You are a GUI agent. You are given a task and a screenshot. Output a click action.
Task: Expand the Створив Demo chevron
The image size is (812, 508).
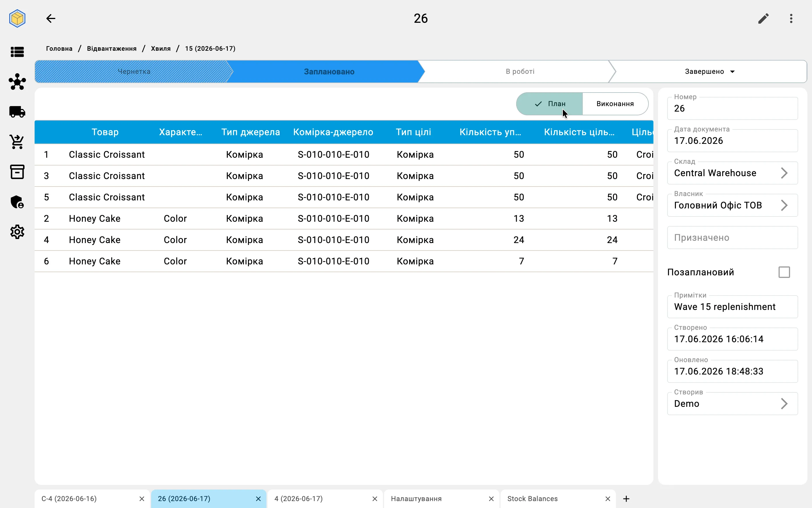coord(784,404)
